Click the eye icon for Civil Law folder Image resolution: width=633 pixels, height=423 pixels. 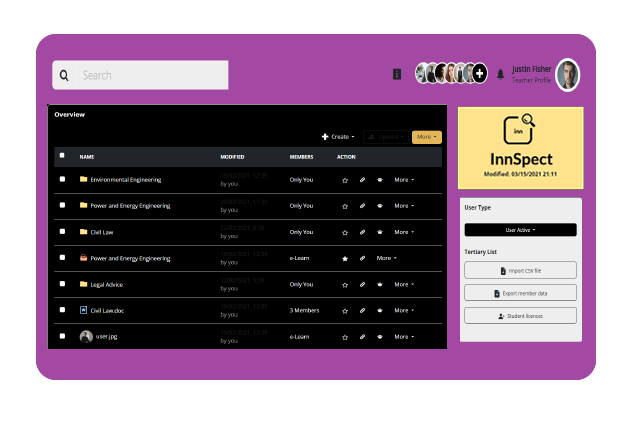click(379, 232)
